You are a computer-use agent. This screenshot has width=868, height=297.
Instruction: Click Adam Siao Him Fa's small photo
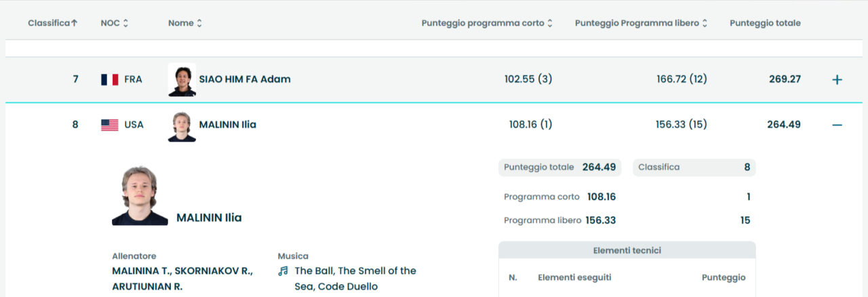(182, 80)
